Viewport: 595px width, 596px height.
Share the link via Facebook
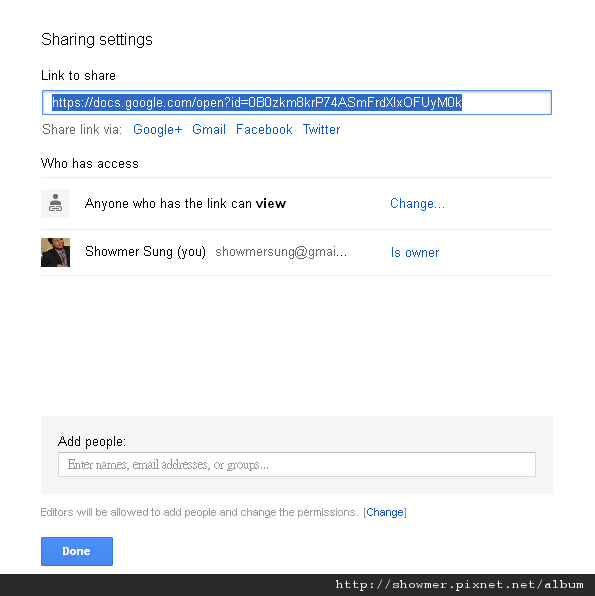point(264,130)
